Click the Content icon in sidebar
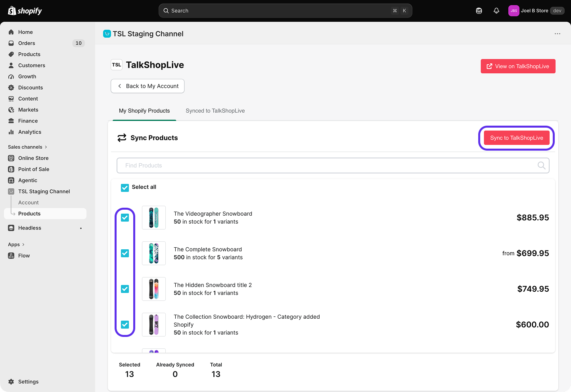 tap(11, 99)
